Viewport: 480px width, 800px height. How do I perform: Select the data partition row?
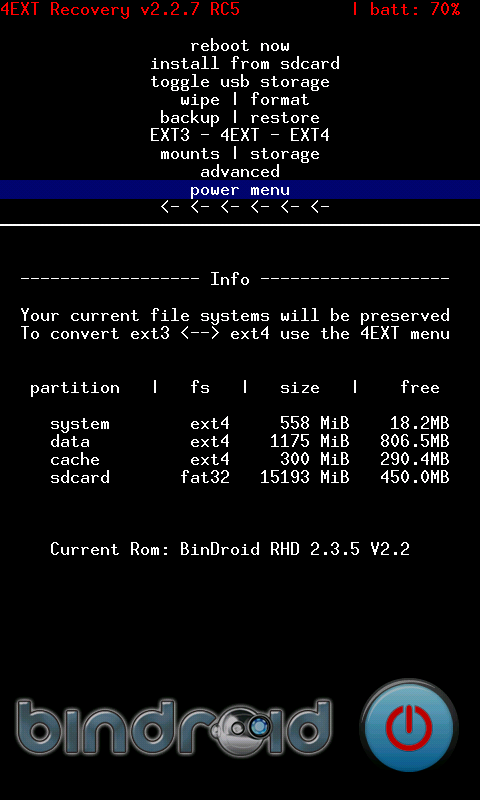249,441
